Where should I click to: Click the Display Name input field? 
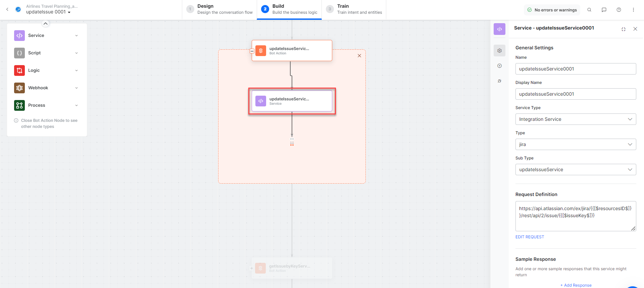click(576, 94)
